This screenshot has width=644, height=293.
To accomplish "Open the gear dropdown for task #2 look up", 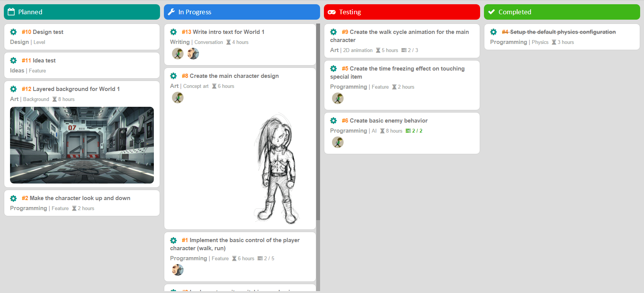I will (x=13, y=198).
